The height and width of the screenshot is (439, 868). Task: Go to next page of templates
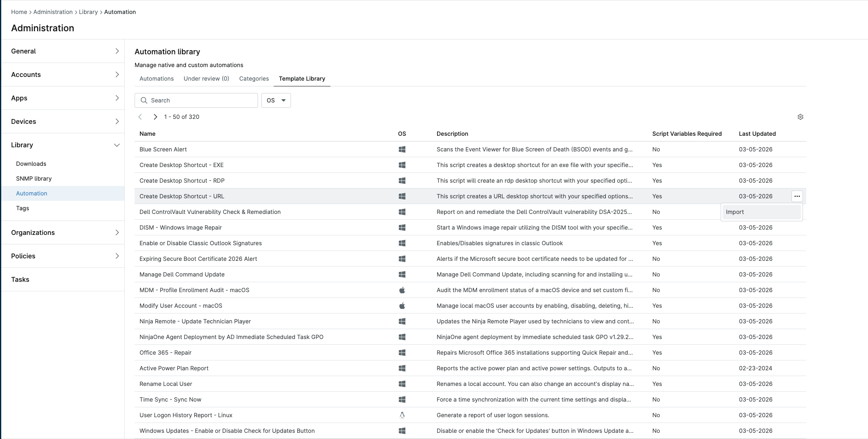(x=155, y=117)
